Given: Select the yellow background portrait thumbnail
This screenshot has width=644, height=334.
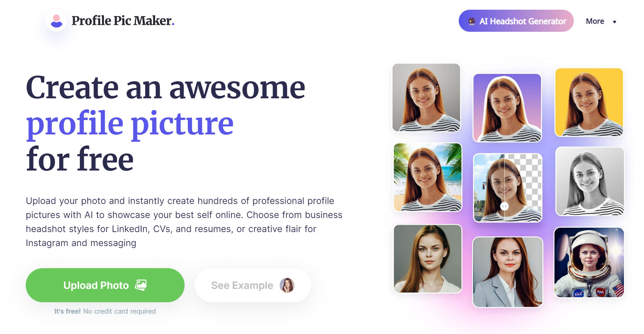Looking at the screenshot, I should (x=589, y=102).
